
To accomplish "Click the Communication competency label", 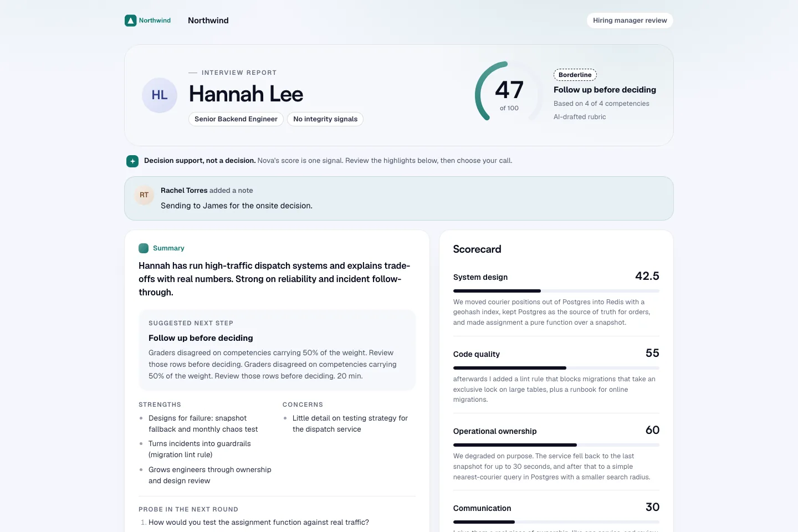I will [x=482, y=508].
